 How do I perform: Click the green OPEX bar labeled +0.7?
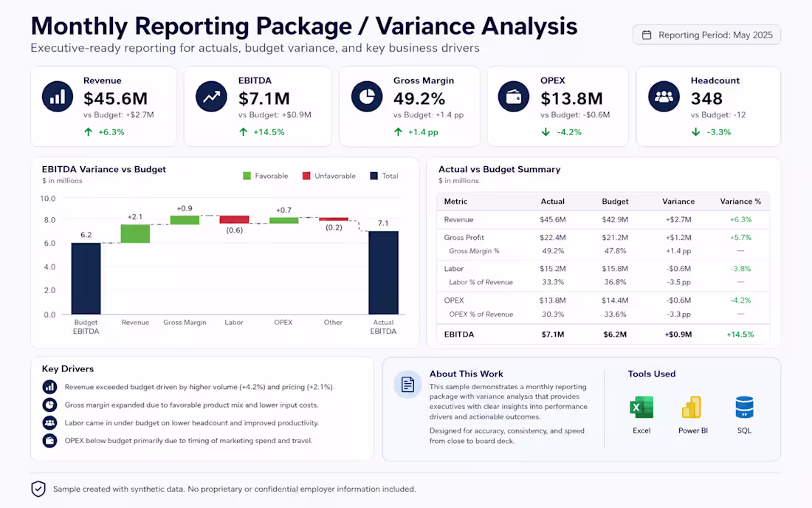coord(283,221)
